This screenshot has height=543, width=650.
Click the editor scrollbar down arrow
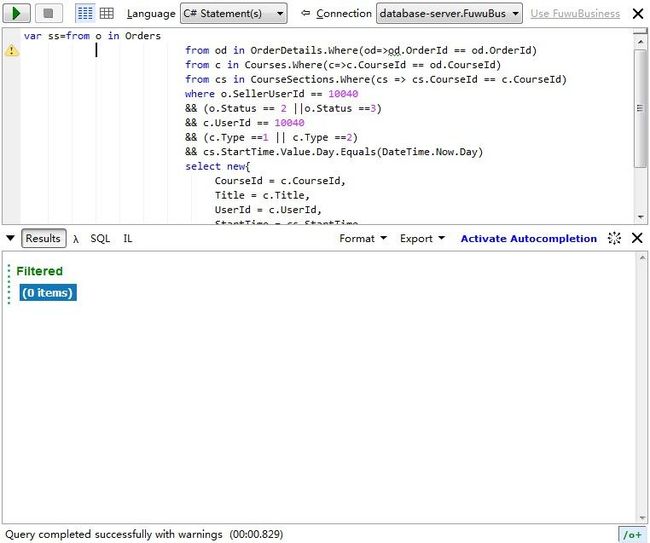(x=640, y=217)
